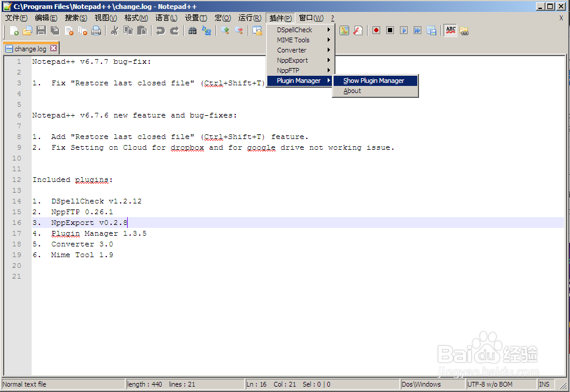Open the 格式(M) menu

(136, 18)
